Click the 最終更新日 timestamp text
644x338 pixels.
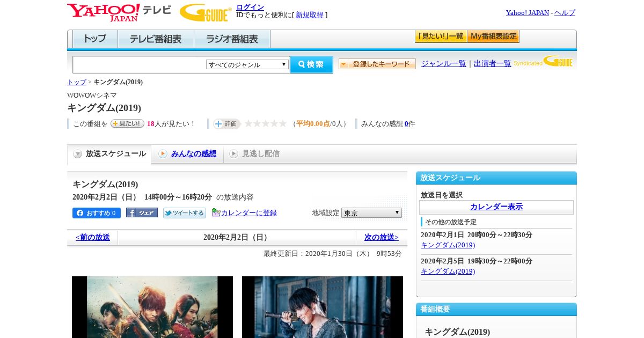pos(333,254)
